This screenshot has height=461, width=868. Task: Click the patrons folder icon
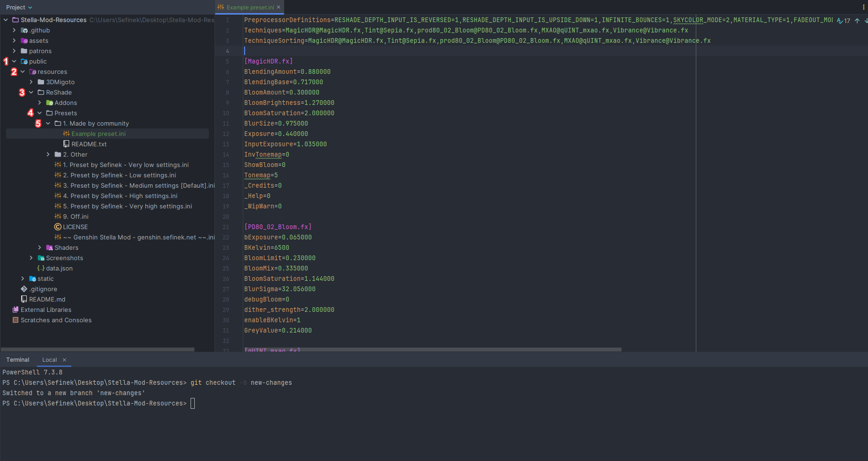24,51
